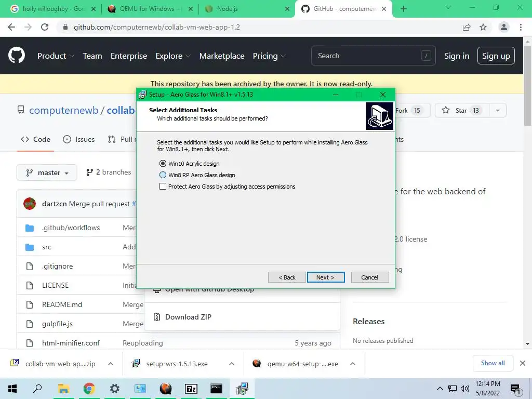
Task: Open File Explorer from taskbar
Action: pos(63,389)
